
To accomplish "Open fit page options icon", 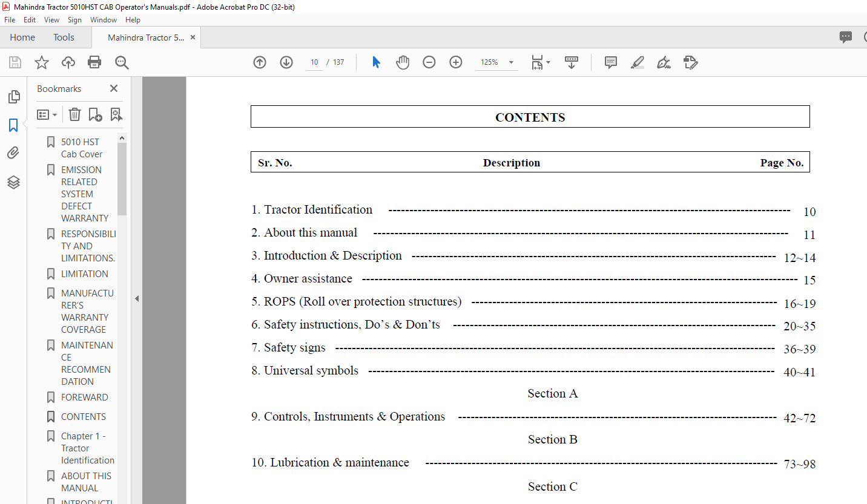I will [x=540, y=62].
